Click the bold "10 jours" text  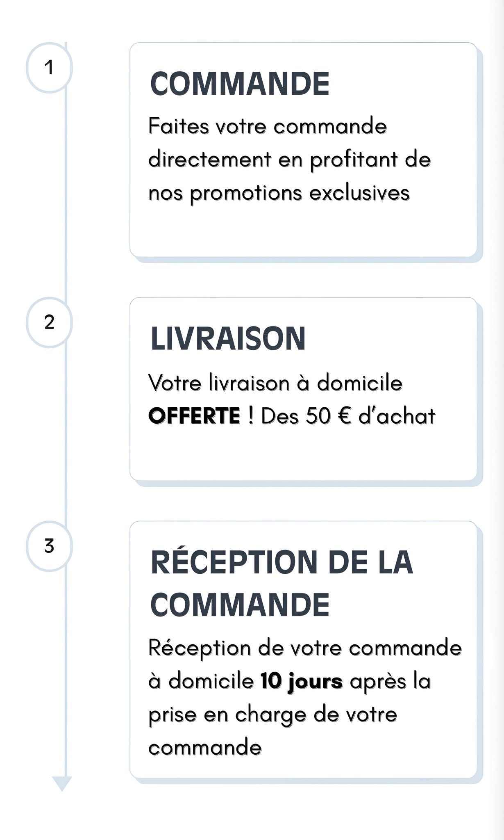(301, 681)
